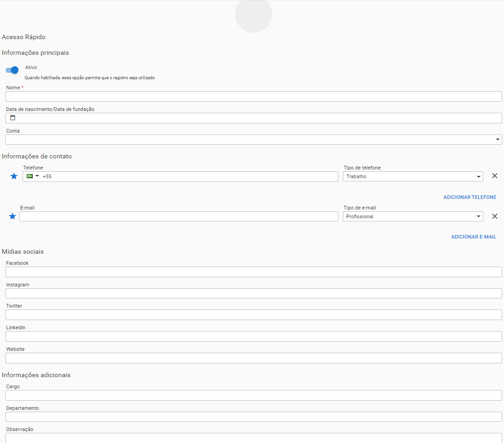Remove the Telefone row with X

[495, 176]
